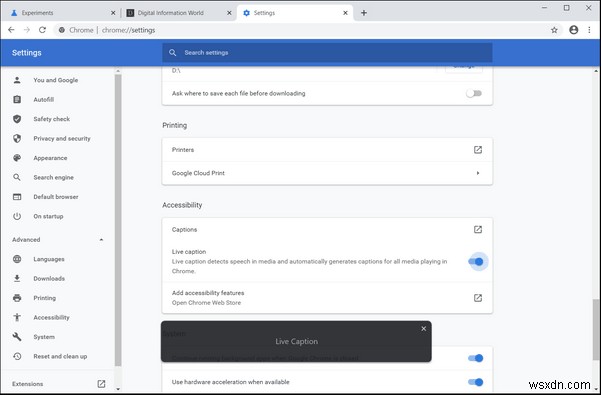The image size is (602, 395).
Task: Click the search magnifier icon in settings
Action: 173,53
